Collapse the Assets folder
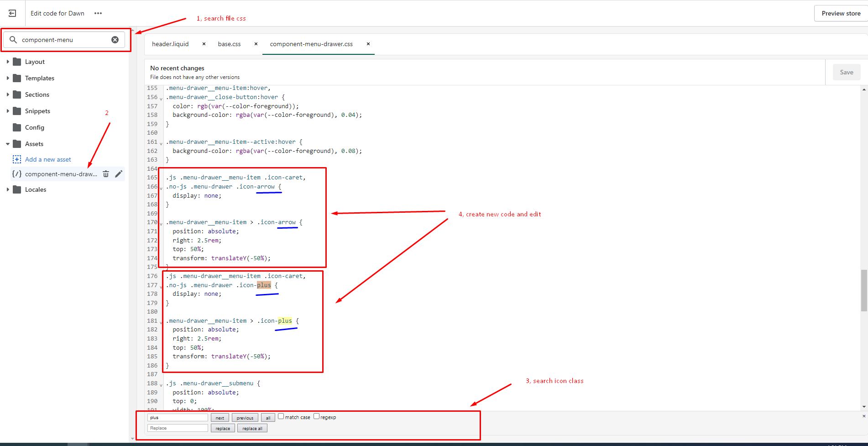This screenshot has height=446, width=868. [x=8, y=144]
